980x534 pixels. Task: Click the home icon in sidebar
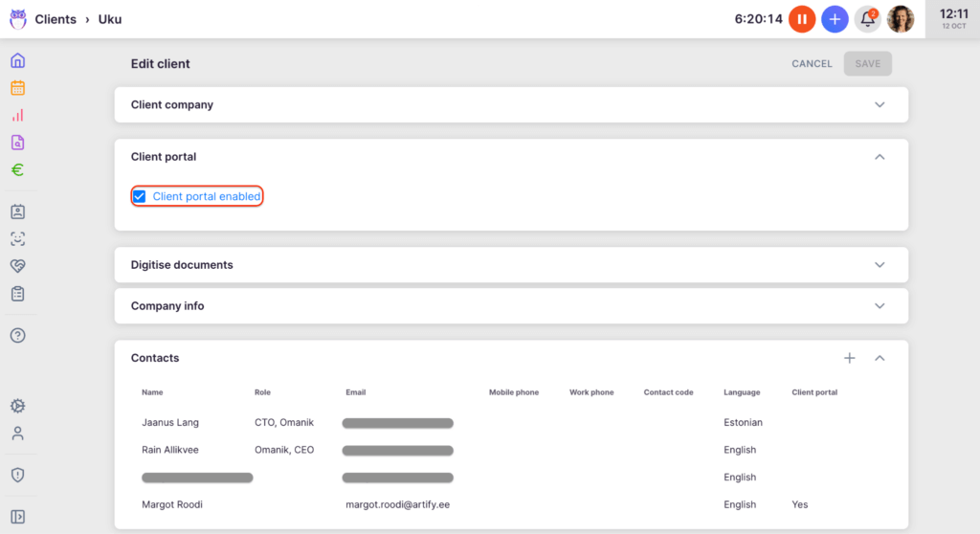tap(17, 61)
